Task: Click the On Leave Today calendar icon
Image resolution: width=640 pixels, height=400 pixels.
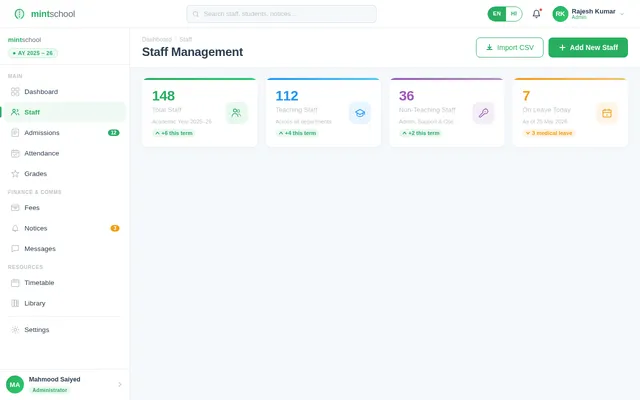Action: point(606,113)
